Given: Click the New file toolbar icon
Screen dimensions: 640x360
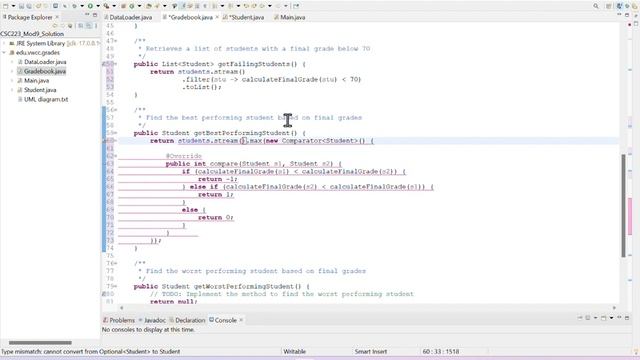Looking at the screenshot, I should (x=5, y=6).
